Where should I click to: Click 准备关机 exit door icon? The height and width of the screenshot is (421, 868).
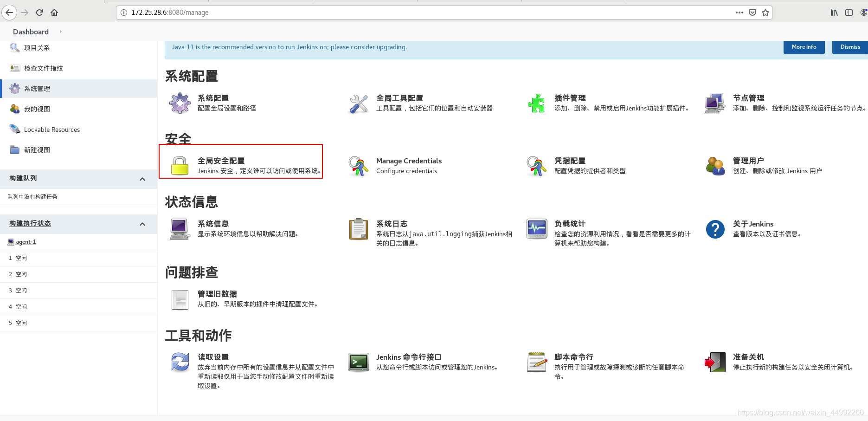pos(715,362)
